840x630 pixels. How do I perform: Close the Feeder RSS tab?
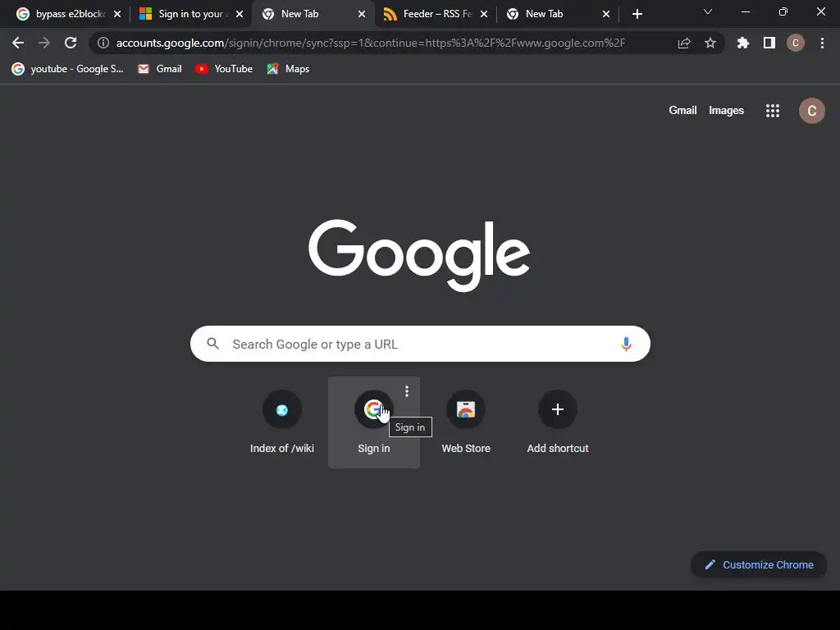[484, 14]
